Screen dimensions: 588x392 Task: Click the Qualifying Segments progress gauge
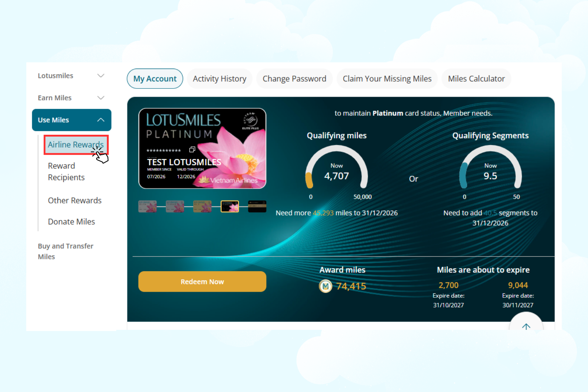point(490,167)
